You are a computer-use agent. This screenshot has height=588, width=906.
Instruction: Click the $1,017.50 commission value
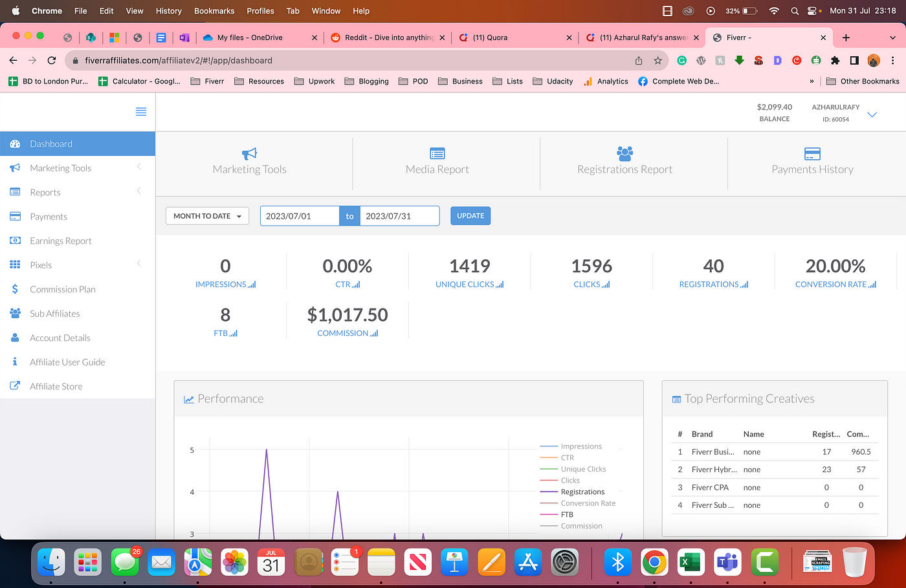pyautogui.click(x=348, y=315)
